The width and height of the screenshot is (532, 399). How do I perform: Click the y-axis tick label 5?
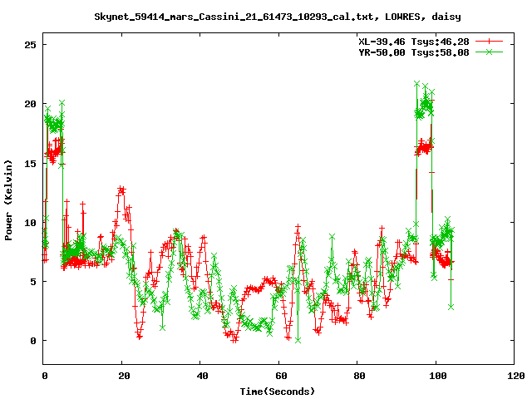click(x=33, y=282)
